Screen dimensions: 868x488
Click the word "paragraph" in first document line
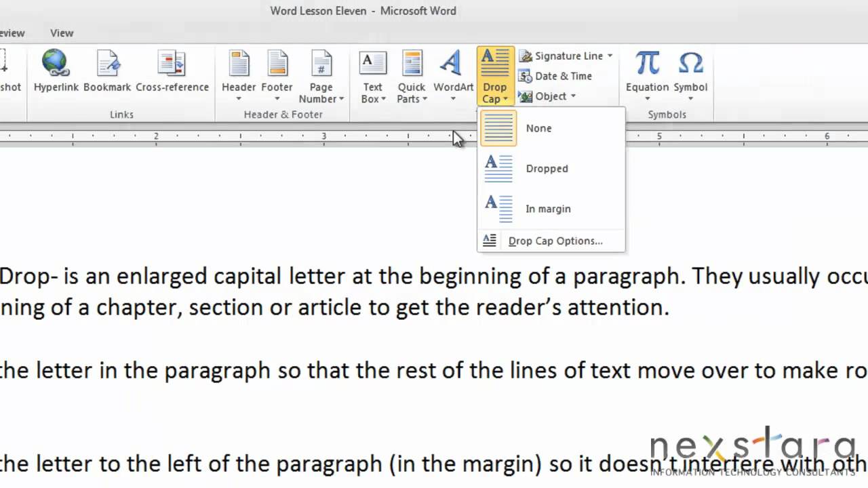click(627, 278)
